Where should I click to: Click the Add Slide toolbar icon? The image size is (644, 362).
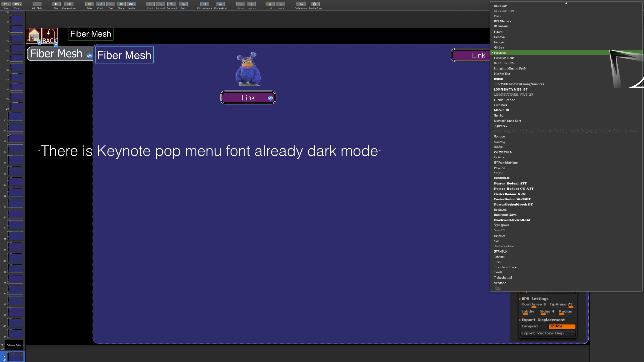(37, 4)
